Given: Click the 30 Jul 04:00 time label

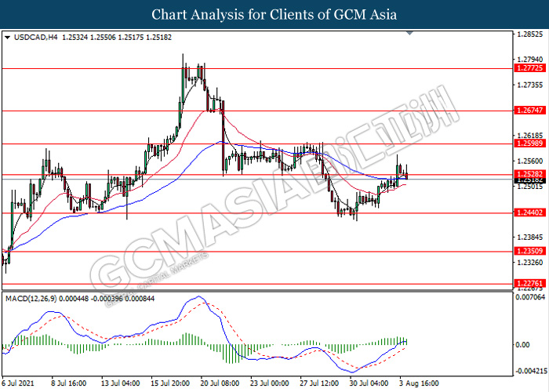Looking at the screenshot, I should click(369, 383).
